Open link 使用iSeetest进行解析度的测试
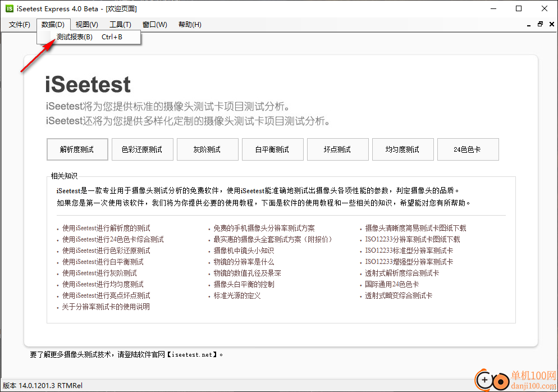Viewport: 558px width, 392px height. [x=107, y=228]
